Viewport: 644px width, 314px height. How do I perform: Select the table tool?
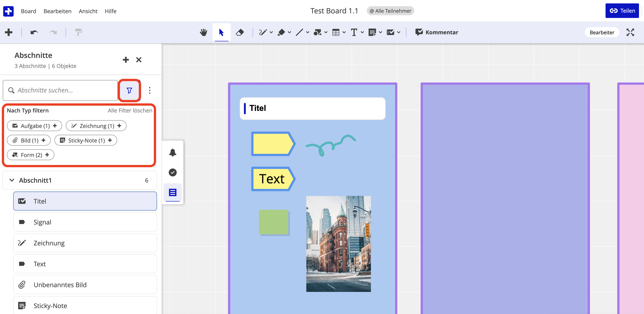336,32
